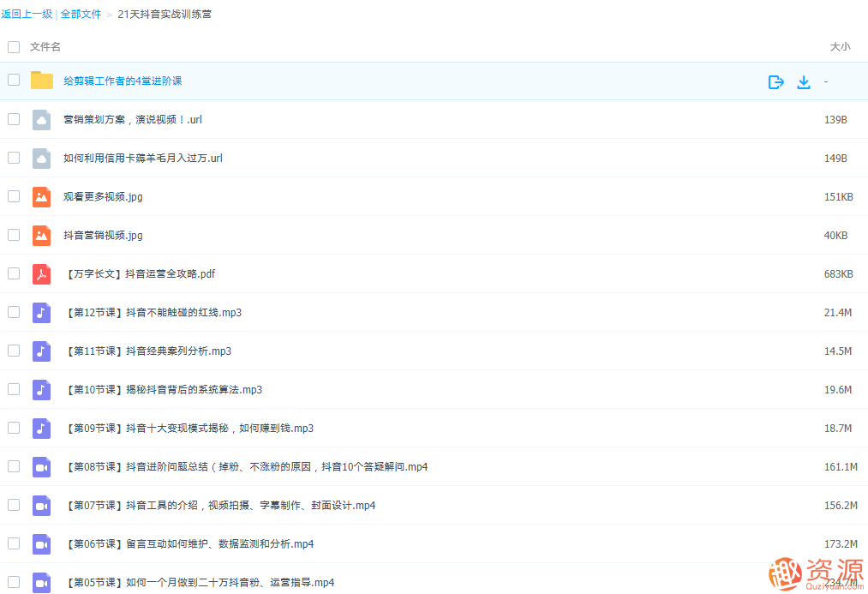Open 抖音进阶问题总结 mp4 file name
The image size is (868, 594).
pos(246,467)
